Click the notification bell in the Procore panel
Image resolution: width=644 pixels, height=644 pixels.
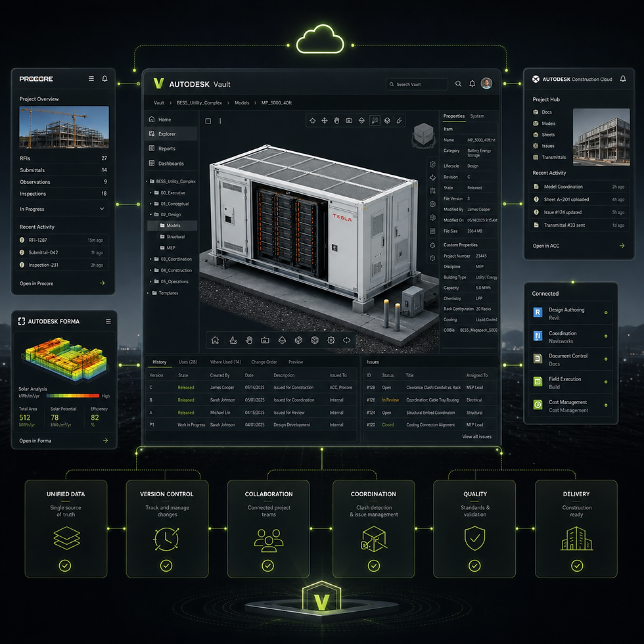coord(104,78)
